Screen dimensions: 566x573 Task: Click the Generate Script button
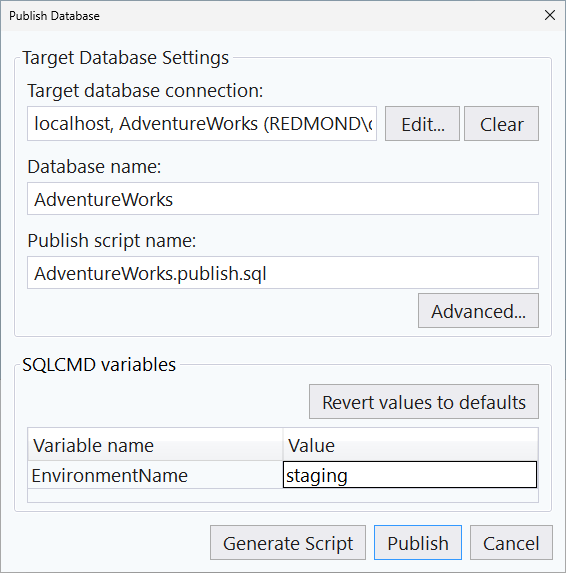[x=288, y=543]
